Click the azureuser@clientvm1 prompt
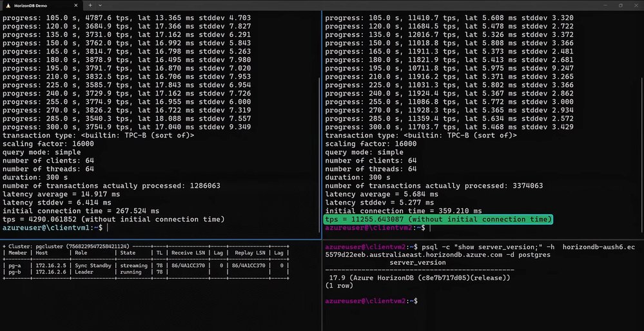The width and height of the screenshot is (644, 331). [x=52, y=227]
